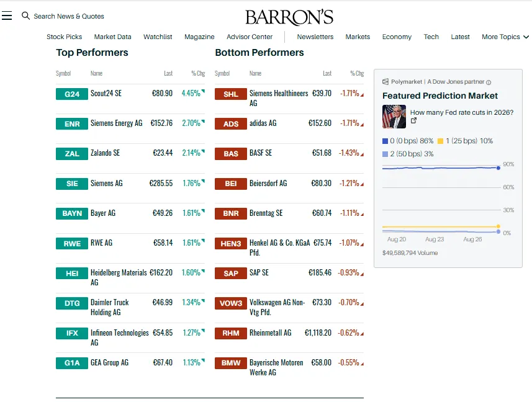Screen dimensions: 532x402
Task: Expand the More Topics dropdown
Action: [505, 37]
